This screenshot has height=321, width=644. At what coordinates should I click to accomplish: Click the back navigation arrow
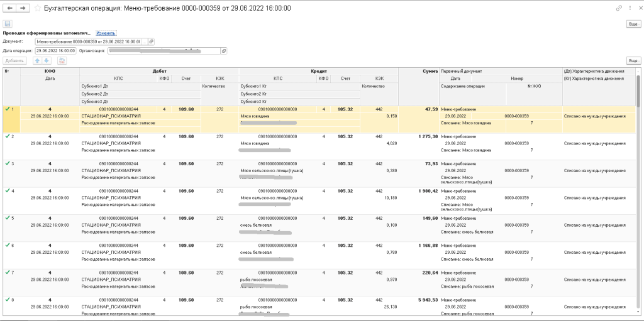click(x=10, y=8)
